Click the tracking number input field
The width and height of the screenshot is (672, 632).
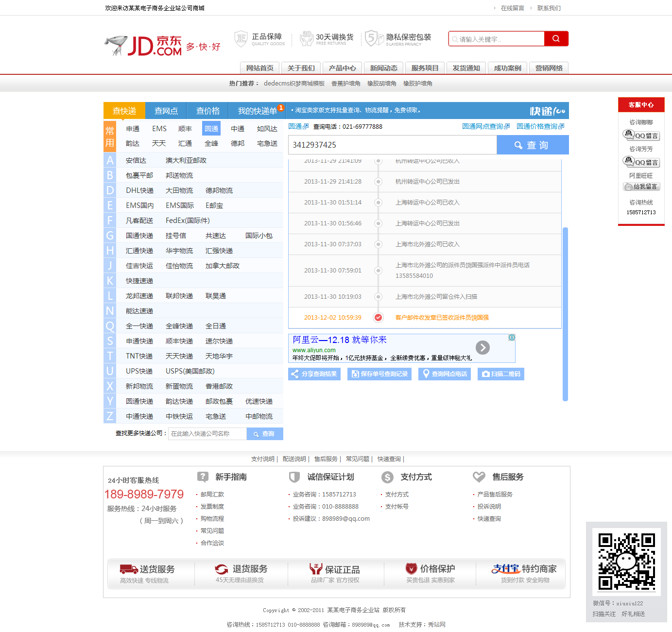coord(393,145)
